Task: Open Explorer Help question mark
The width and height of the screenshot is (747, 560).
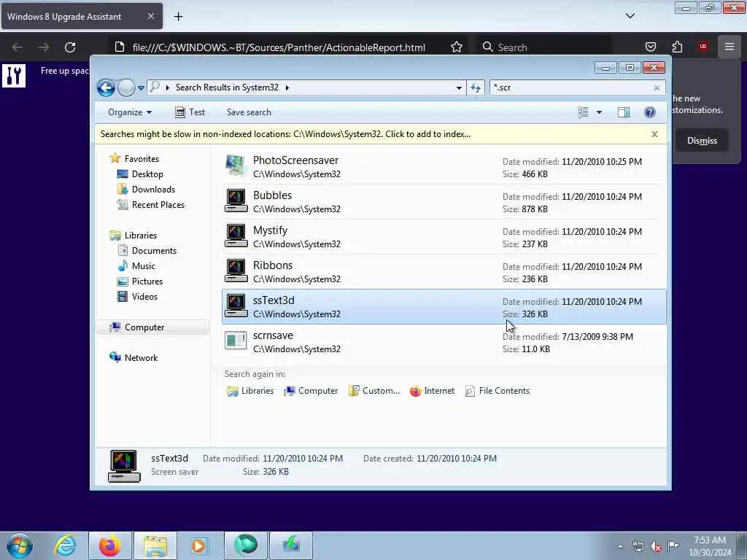Action: tap(649, 112)
